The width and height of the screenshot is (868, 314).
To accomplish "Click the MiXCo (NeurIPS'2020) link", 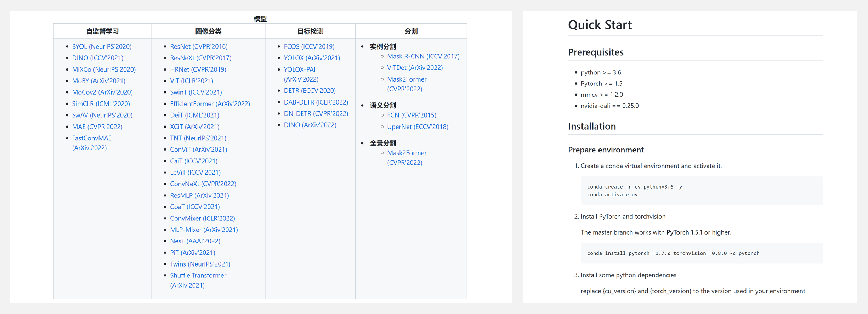I will (x=104, y=69).
